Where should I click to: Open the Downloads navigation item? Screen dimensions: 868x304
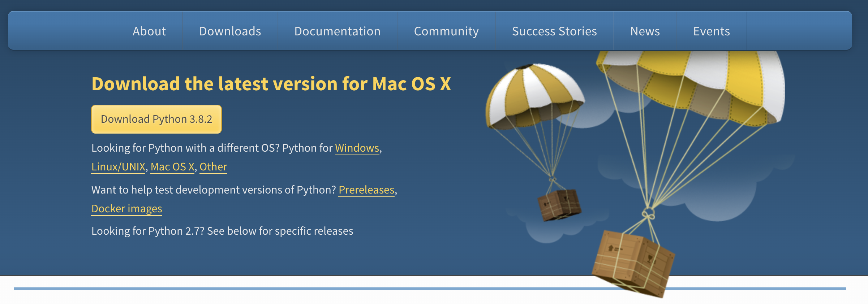pos(230,31)
